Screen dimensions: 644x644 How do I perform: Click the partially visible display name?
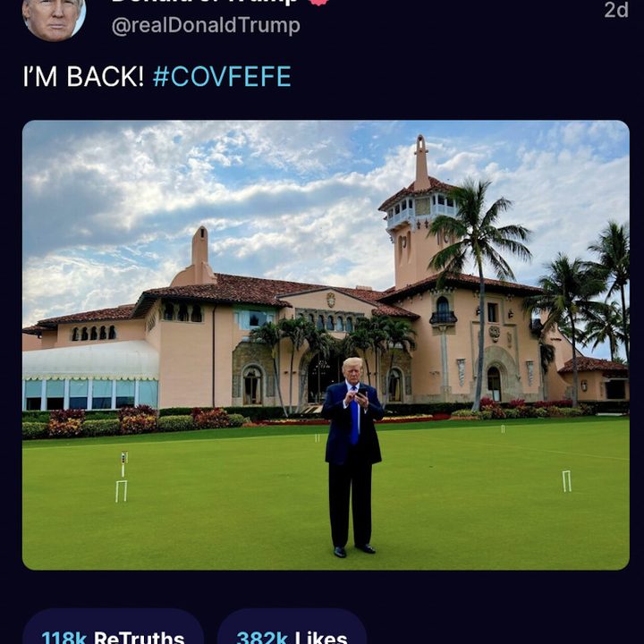pos(204,3)
